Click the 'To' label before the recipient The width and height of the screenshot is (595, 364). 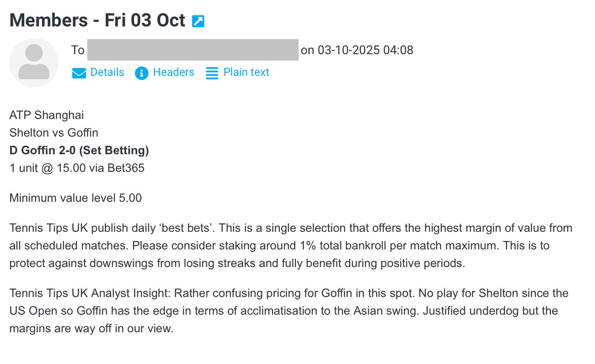pos(78,50)
